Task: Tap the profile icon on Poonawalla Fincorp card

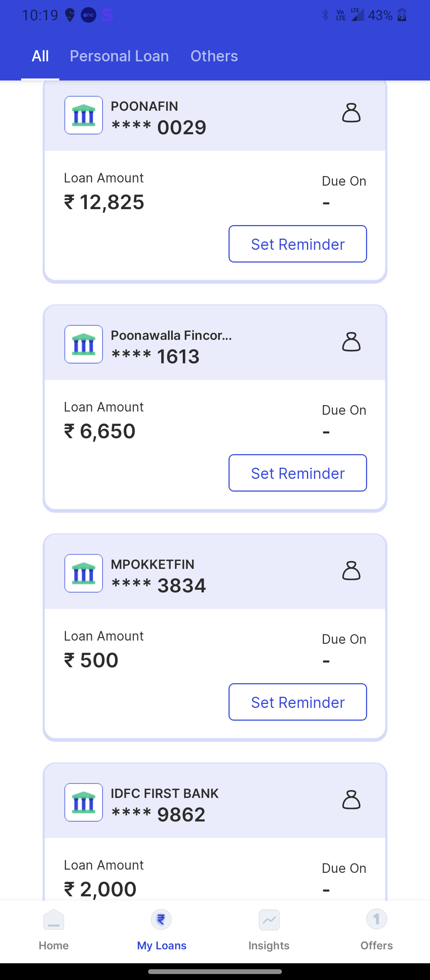Action: click(351, 342)
